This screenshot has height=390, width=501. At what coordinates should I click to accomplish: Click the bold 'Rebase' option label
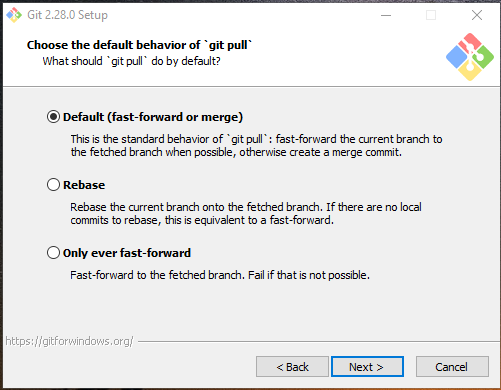click(x=84, y=185)
